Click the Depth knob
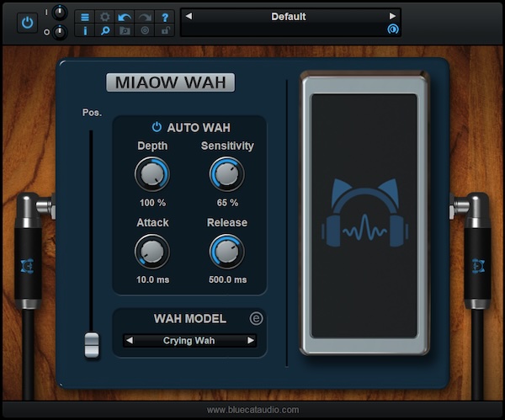The image size is (505, 420). 152,174
